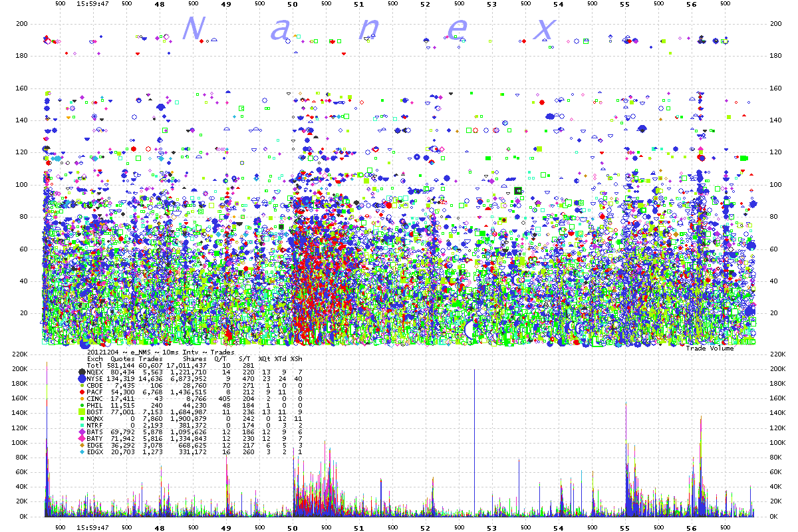Click NQNX trades value 7,860

point(152,418)
